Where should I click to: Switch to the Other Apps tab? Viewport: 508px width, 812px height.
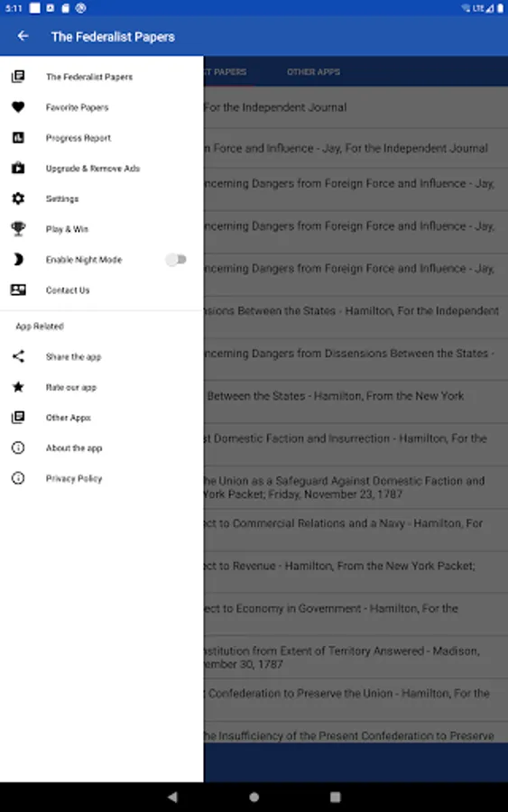click(313, 72)
